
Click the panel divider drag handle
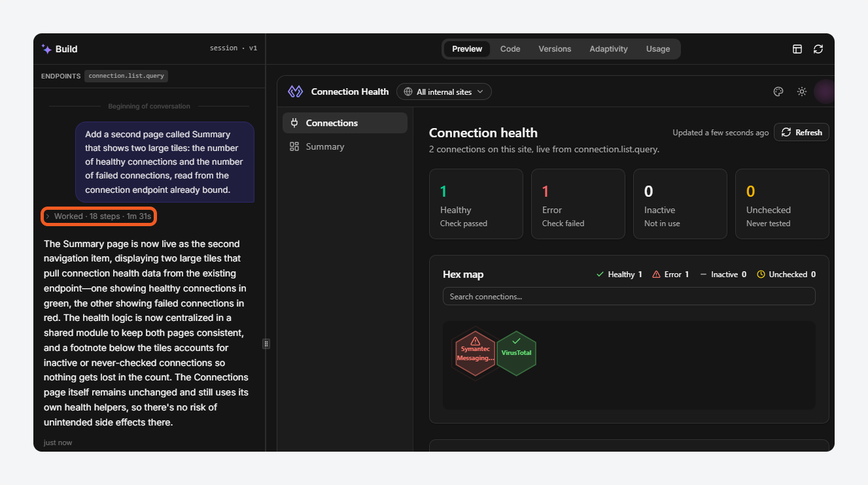[266, 344]
